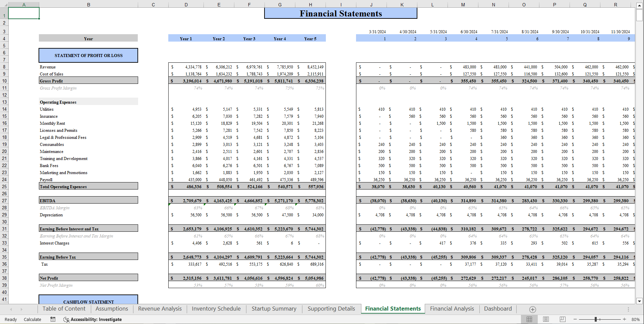This screenshot has width=644, height=324.
Task: Switch to Normal view in the status bar
Action: click(529, 319)
